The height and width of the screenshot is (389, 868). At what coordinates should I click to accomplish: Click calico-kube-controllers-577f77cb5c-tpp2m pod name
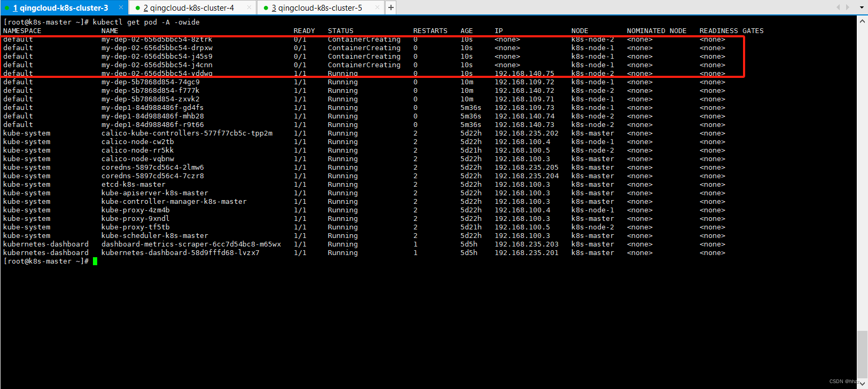[187, 133]
